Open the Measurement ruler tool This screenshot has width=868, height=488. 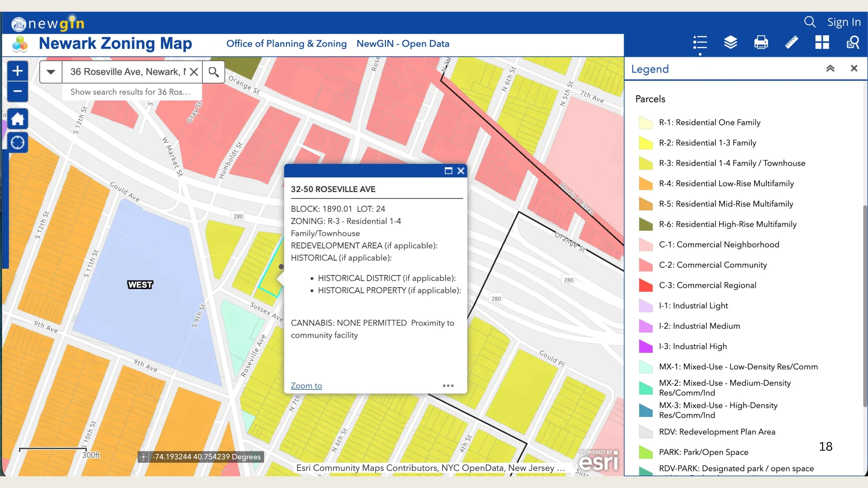pos(792,43)
